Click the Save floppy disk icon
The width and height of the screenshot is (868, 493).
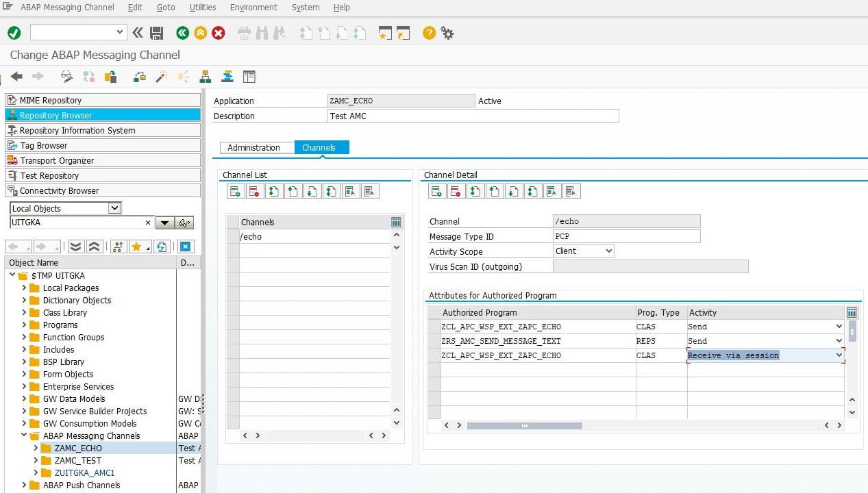click(x=156, y=33)
